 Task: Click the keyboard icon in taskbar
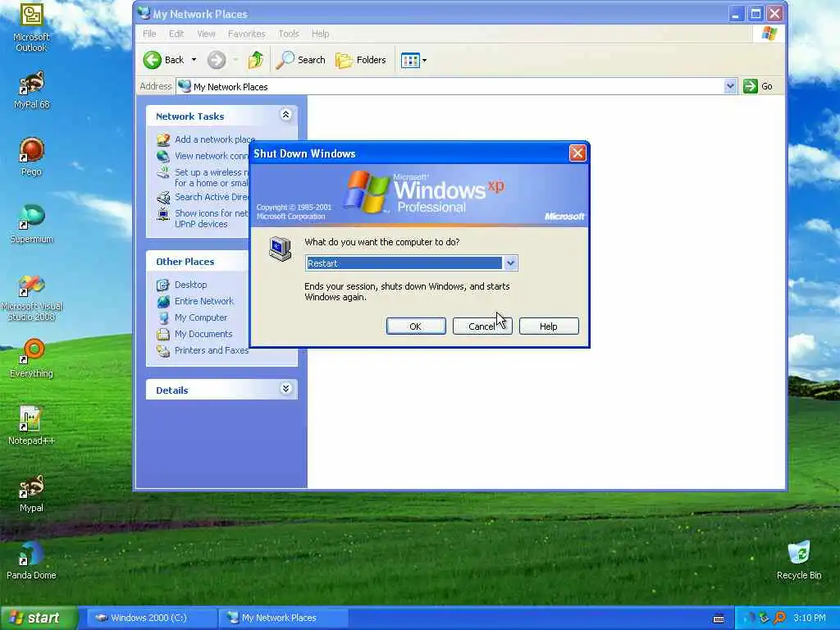719,619
